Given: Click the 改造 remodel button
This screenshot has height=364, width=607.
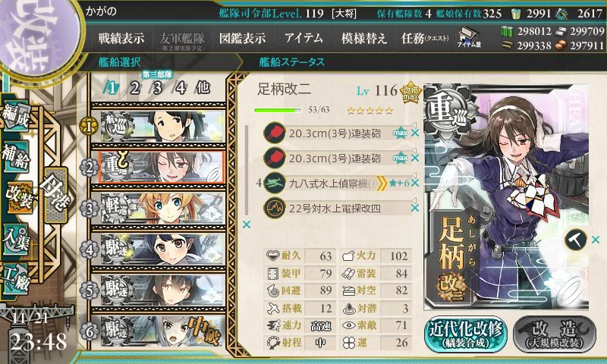Looking at the screenshot, I should [x=555, y=334].
